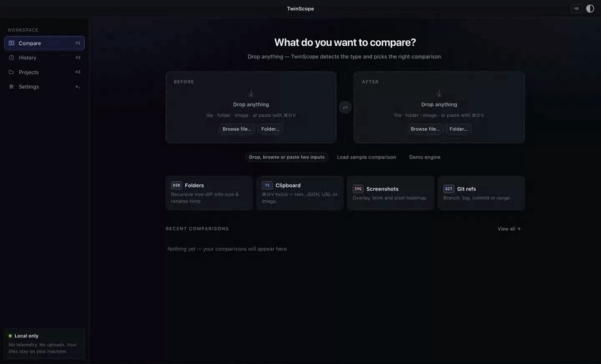This screenshot has height=364, width=601.
Task: Click the 'Recursive tree diff' description
Action: pyautogui.click(x=205, y=198)
